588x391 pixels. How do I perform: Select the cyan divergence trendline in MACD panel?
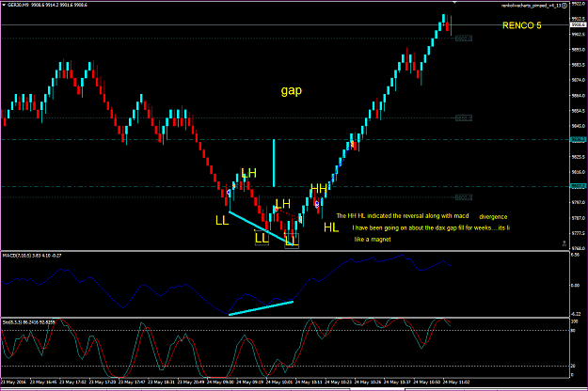261,308
